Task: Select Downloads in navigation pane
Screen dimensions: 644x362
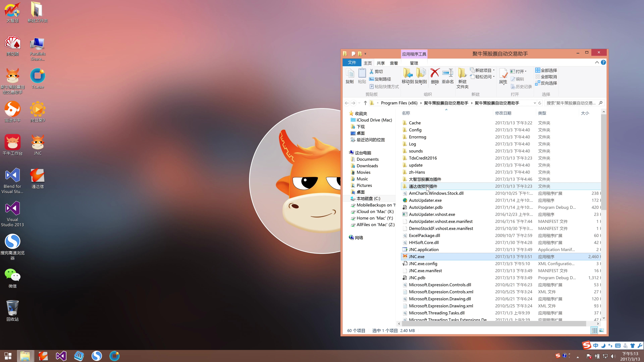Action: coord(367,166)
